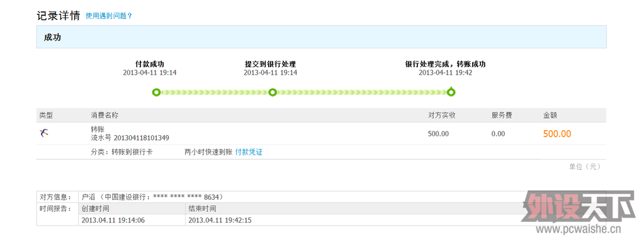The width and height of the screenshot is (644, 247).
Task: Click the 2013.04.11 19:14:06 creation time
Action: coord(113,221)
